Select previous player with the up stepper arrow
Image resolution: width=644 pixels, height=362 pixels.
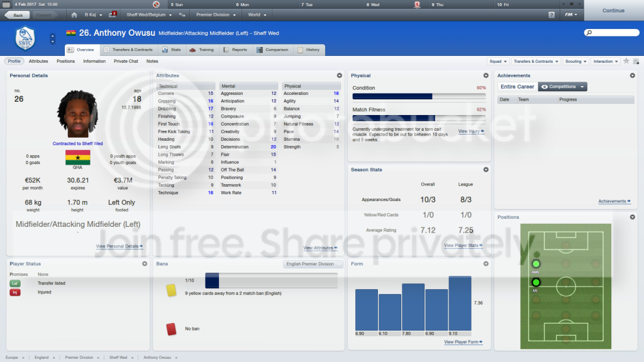pos(53,36)
